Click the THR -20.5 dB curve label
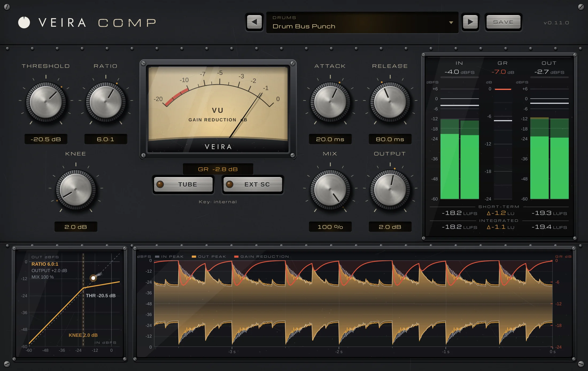The height and width of the screenshot is (371, 588). pos(101,296)
